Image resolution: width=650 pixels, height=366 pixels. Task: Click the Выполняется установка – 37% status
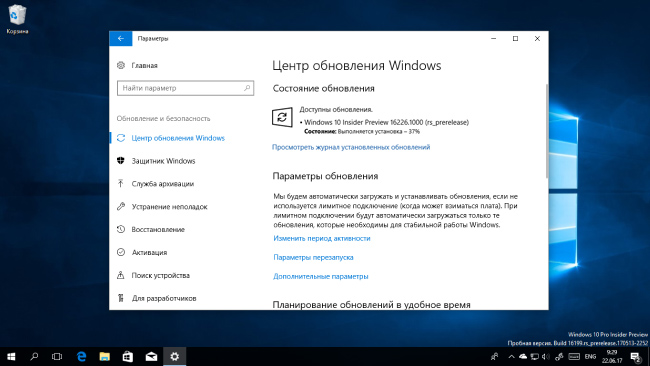click(x=379, y=132)
